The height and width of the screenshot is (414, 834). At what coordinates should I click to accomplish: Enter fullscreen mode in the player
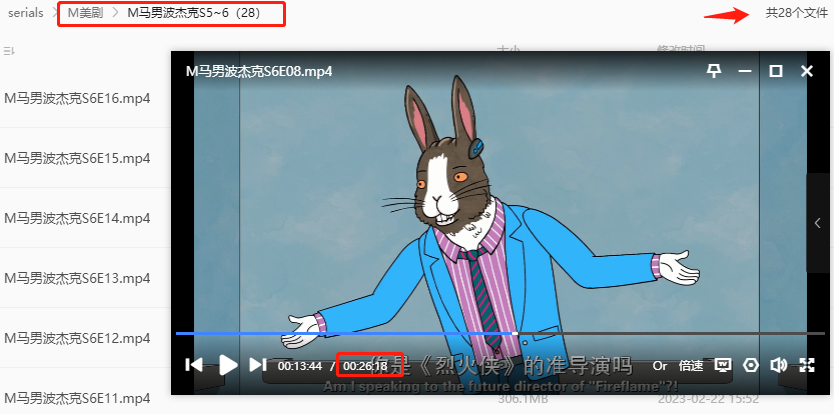click(x=807, y=365)
